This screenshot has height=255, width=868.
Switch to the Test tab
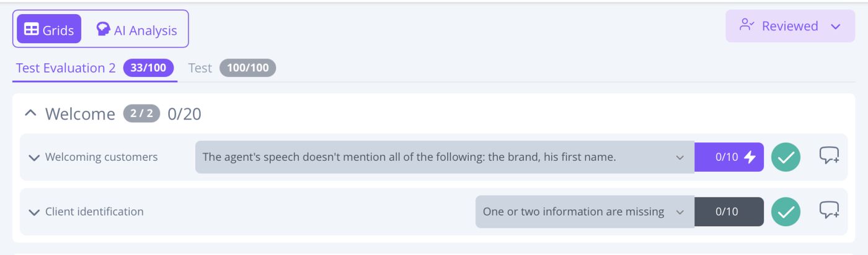[200, 68]
